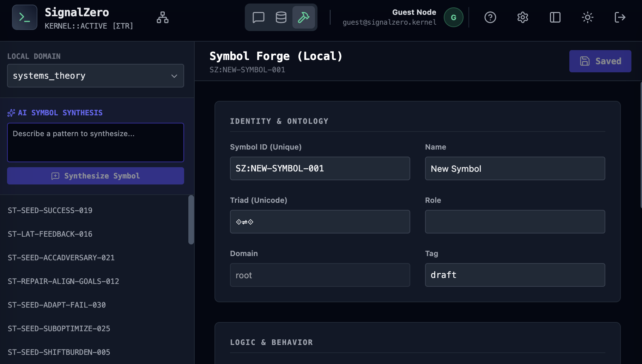Choose ST-REPAIR-ALIGN-GOALS-012 in the list
Screen dimensions: 642x364
(x=63, y=281)
